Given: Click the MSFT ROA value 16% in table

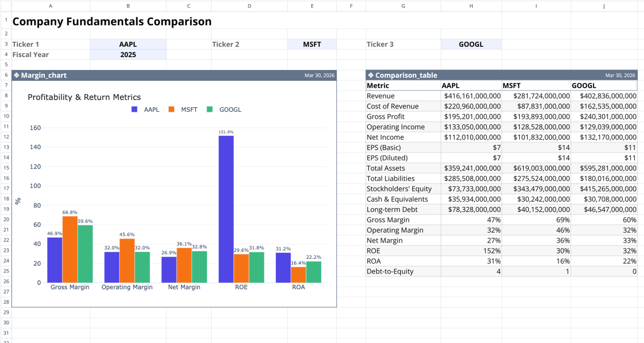Looking at the screenshot, I should (563, 261).
